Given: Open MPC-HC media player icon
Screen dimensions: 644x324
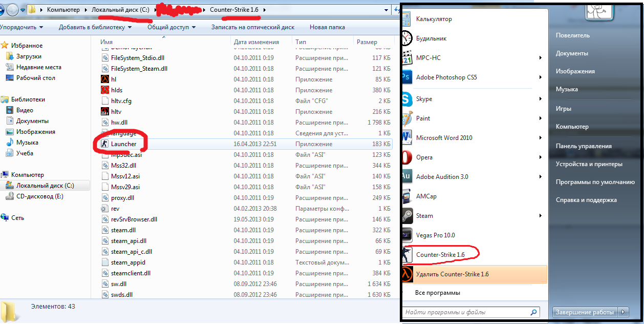Looking at the screenshot, I should 407,58.
